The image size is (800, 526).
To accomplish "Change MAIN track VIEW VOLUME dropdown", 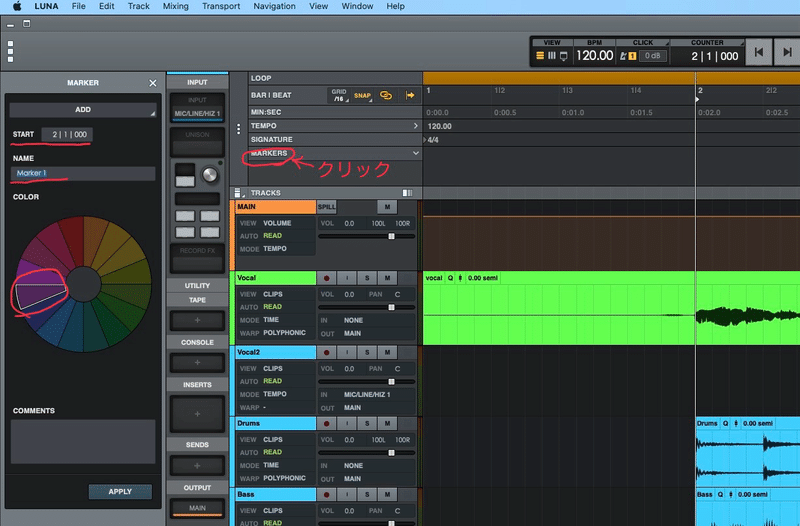I will pyautogui.click(x=277, y=223).
